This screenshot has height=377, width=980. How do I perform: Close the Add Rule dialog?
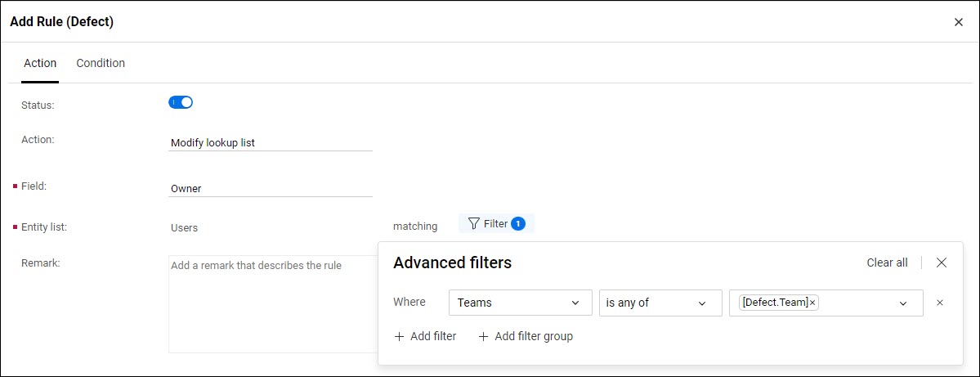958,22
